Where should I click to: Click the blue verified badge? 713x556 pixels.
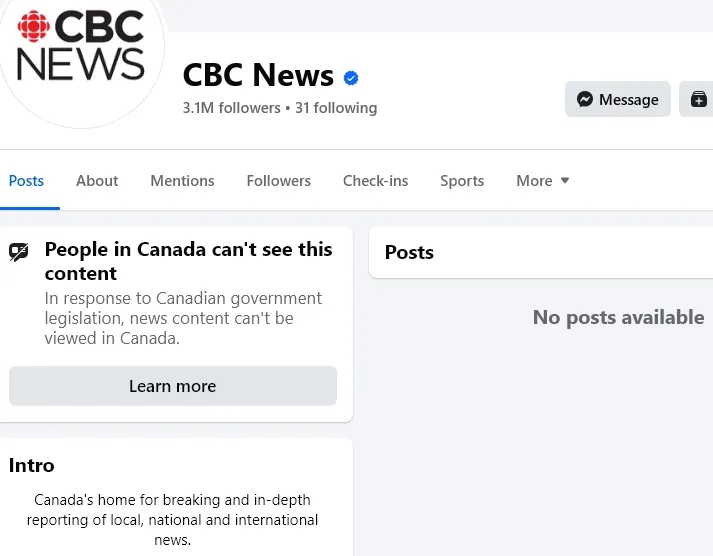(351, 78)
